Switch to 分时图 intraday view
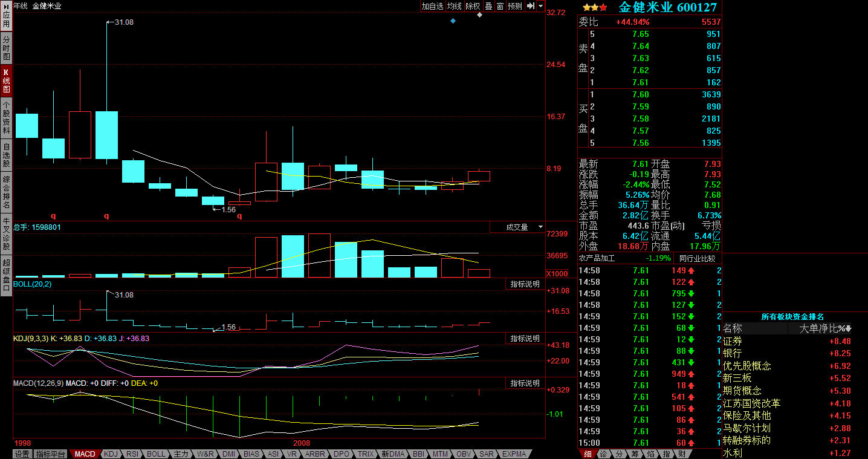This screenshot has height=459, width=868. pos(6,48)
